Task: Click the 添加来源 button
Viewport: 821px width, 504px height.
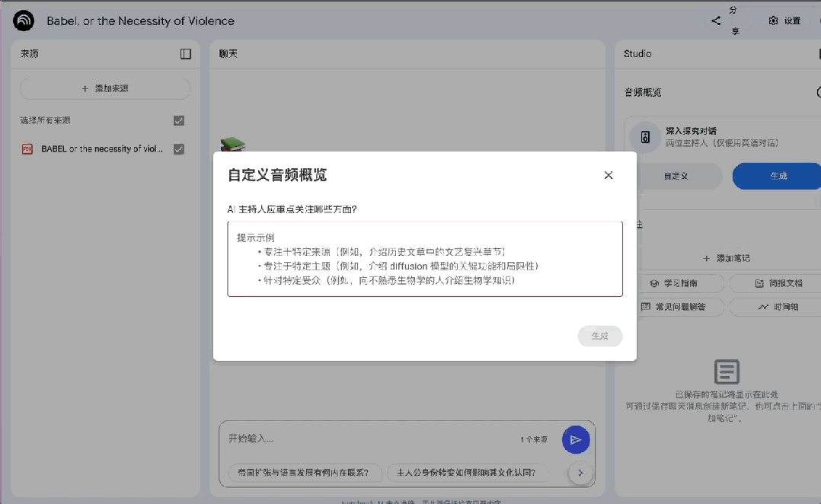Action: (105, 88)
